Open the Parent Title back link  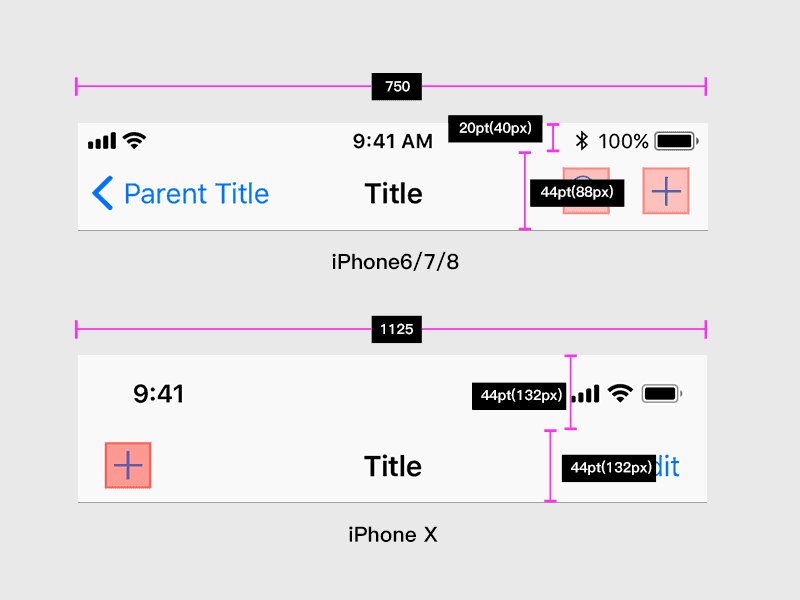[x=196, y=193]
